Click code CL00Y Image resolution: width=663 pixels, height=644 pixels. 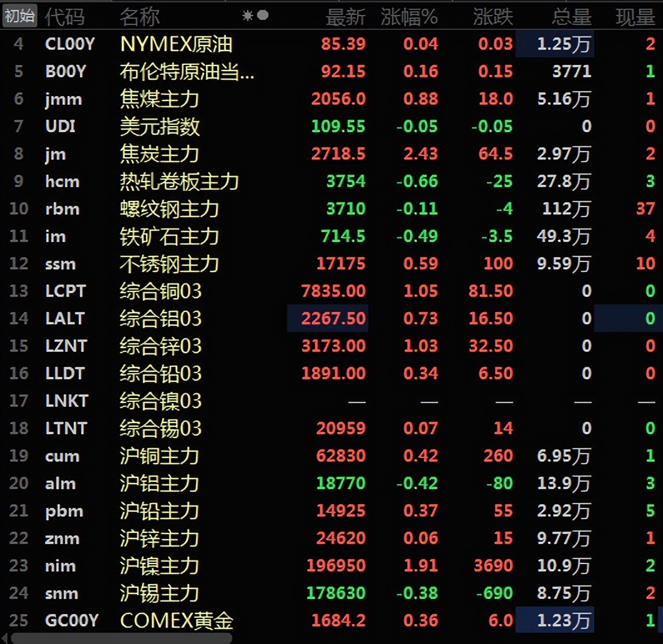(x=70, y=44)
